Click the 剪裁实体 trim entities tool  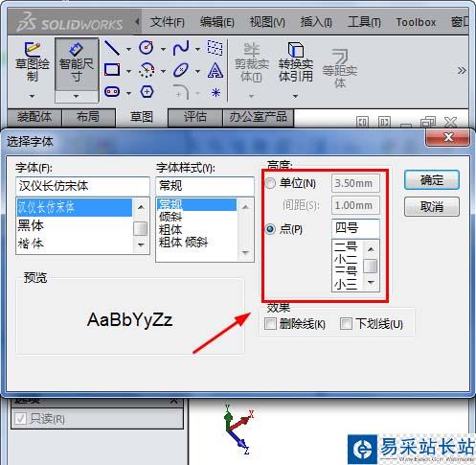click(252, 62)
